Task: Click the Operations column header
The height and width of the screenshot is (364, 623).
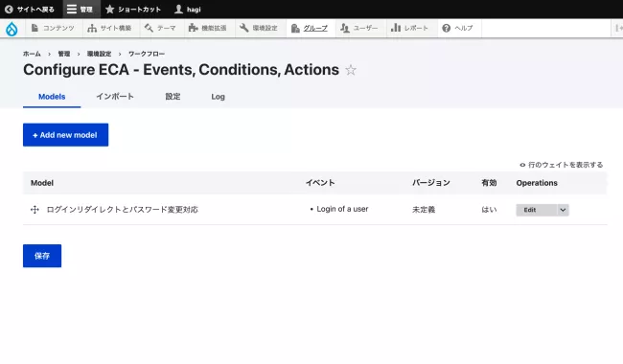Action: [537, 183]
